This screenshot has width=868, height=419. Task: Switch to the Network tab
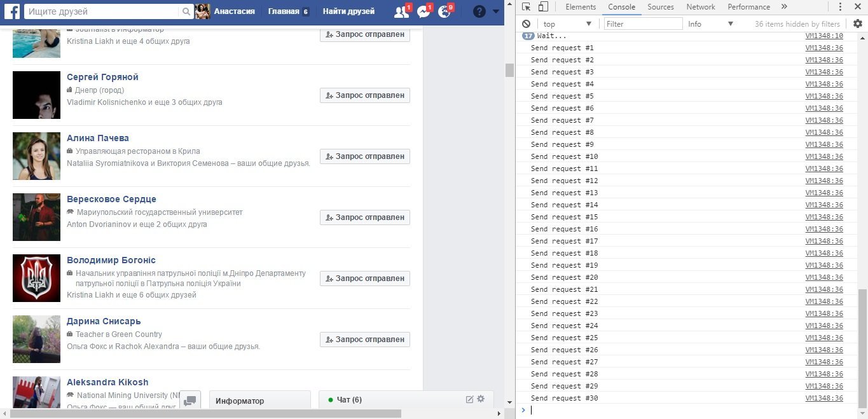tap(700, 7)
